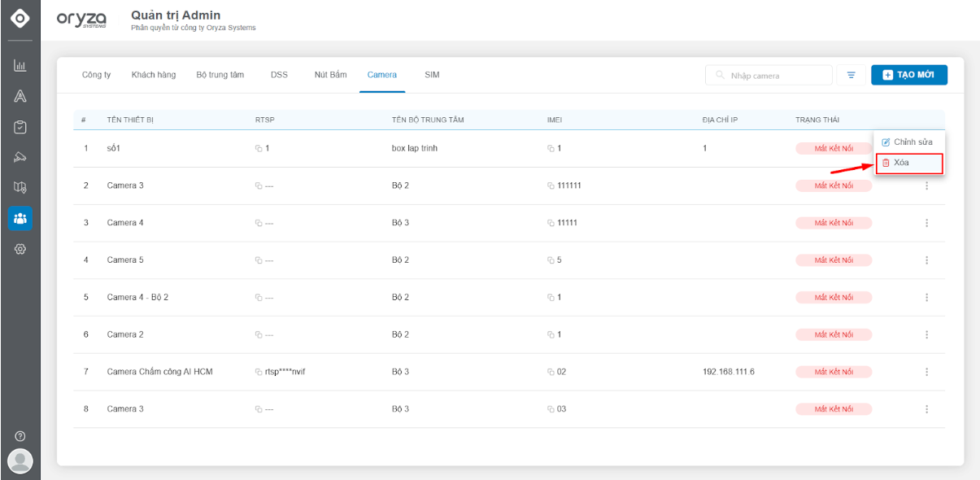Open the map sidebar icon
This screenshot has height=480, width=980.
20,188
